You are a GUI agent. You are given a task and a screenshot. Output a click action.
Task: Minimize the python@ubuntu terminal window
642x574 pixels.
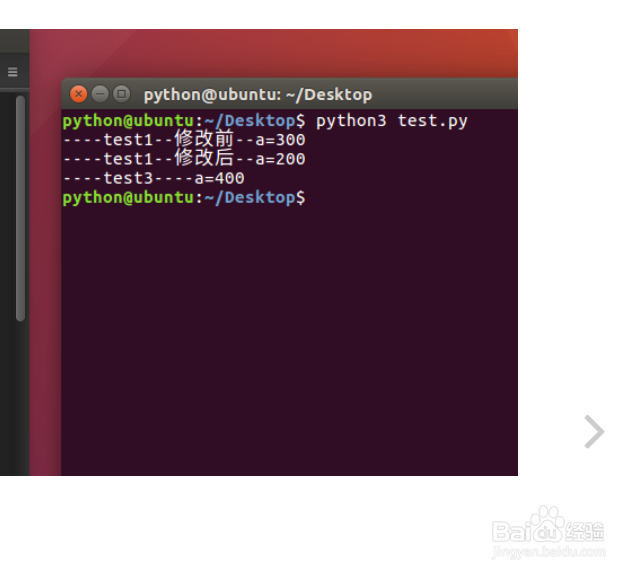point(100,94)
